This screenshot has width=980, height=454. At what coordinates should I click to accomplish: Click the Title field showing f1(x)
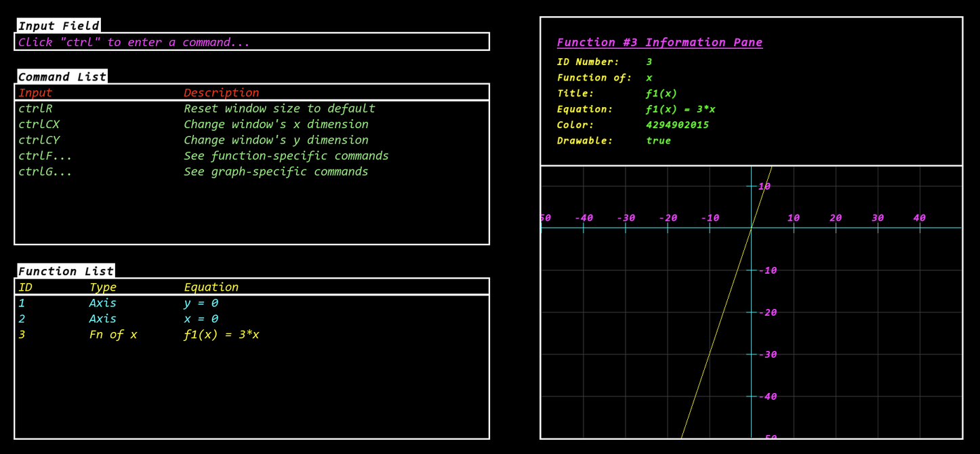coord(661,93)
